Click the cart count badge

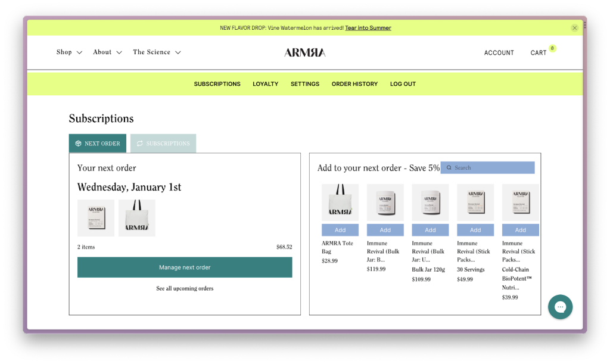pyautogui.click(x=552, y=48)
